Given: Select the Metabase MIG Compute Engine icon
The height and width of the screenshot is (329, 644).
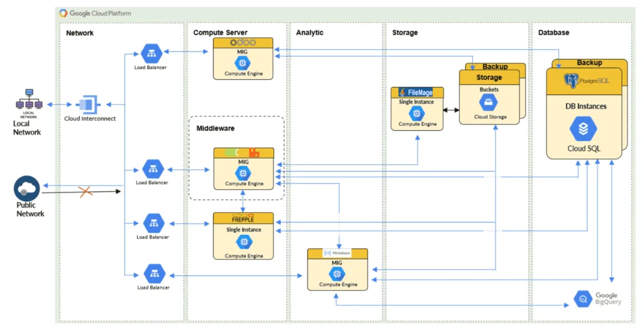Looking at the screenshot, I should pyautogui.click(x=337, y=274).
